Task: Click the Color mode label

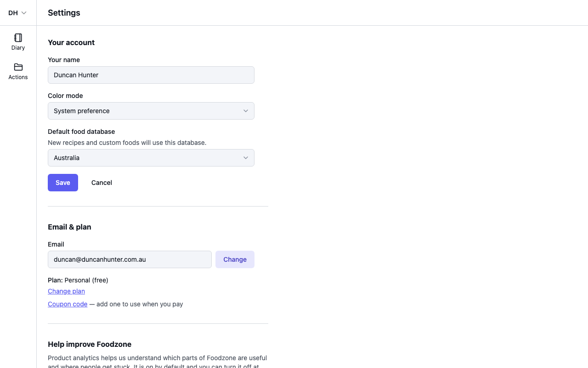Action: coord(65,96)
